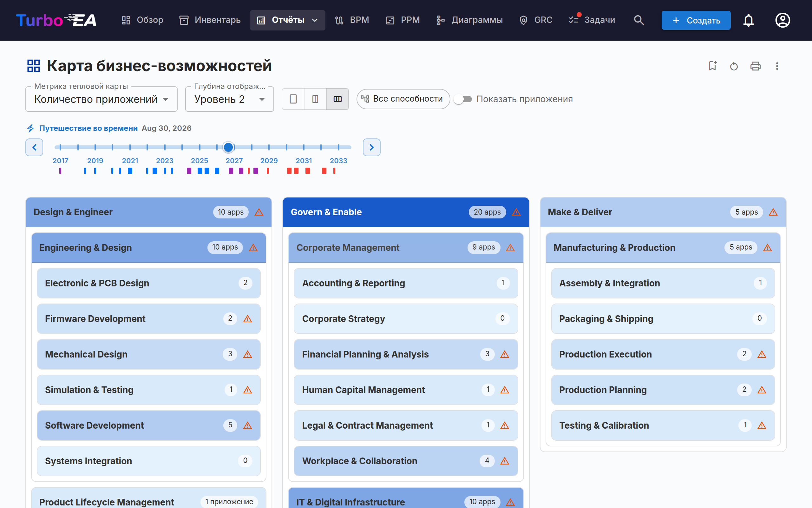Select two-column layout button
This screenshot has height=508, width=812.
point(315,99)
